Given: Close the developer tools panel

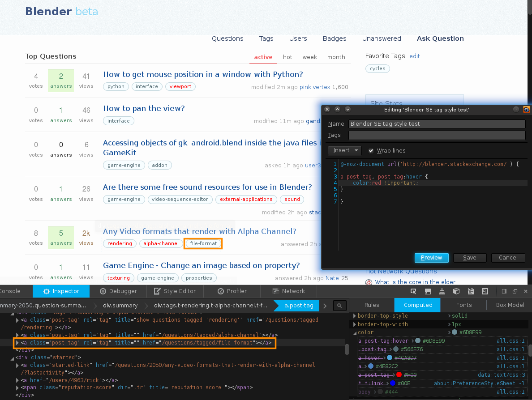Looking at the screenshot, I should click(x=526, y=291).
